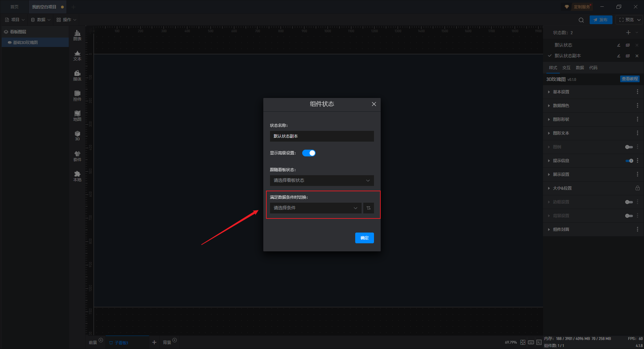
Task: Toggle the 显示高级设置 switch
Action: coord(309,153)
